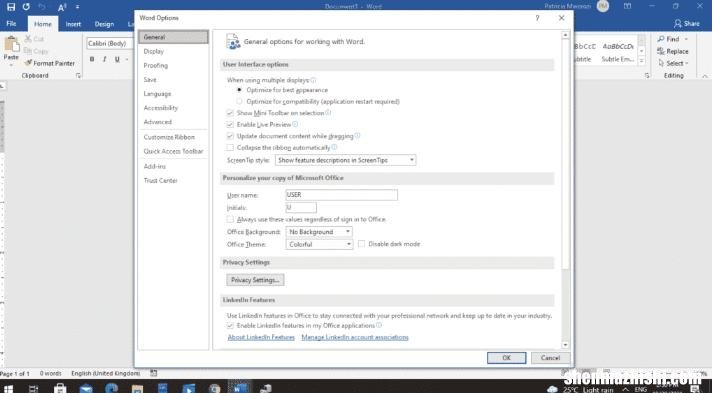Open Microsoft Store from the taskbar
Viewport: 712px width, 393px height.
pos(60,388)
